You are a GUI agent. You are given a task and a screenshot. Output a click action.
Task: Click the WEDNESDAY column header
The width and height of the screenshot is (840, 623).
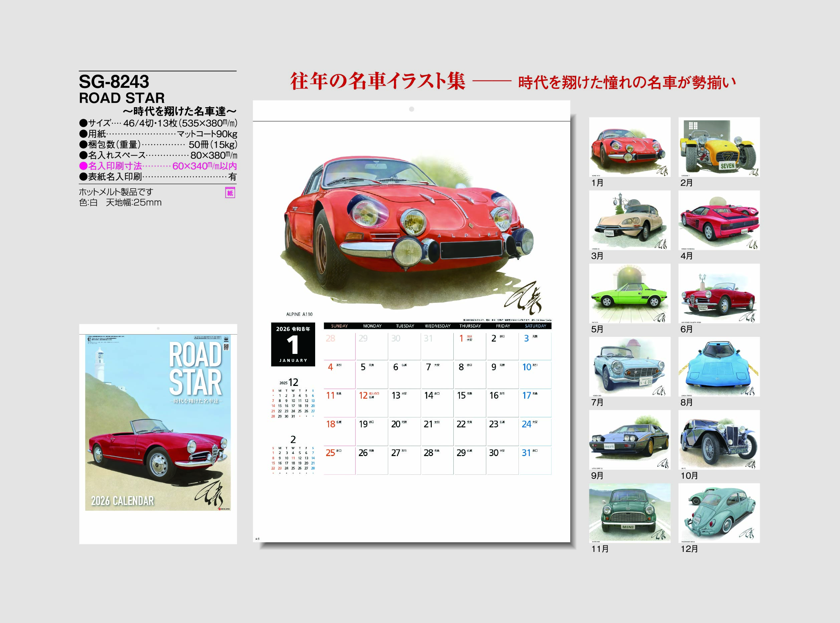click(437, 326)
